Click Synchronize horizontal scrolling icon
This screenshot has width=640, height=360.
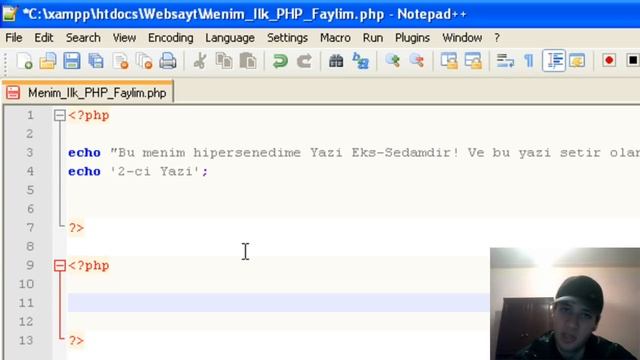click(x=473, y=61)
